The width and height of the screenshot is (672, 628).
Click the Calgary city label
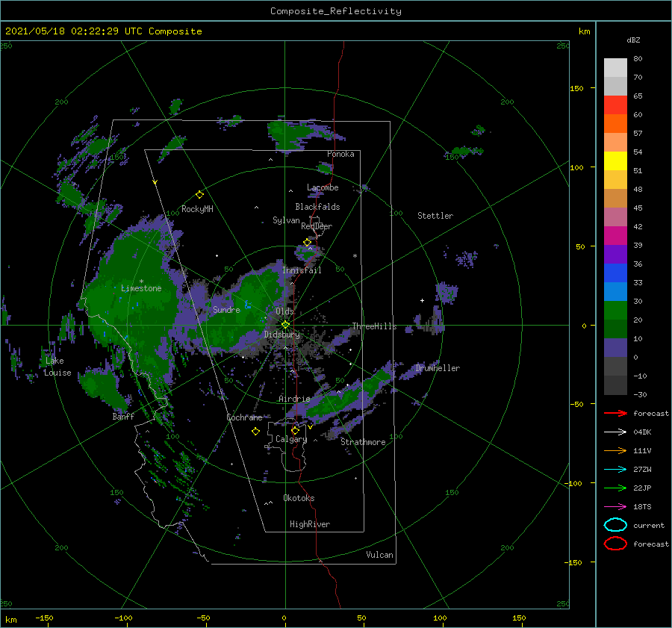[x=291, y=439]
